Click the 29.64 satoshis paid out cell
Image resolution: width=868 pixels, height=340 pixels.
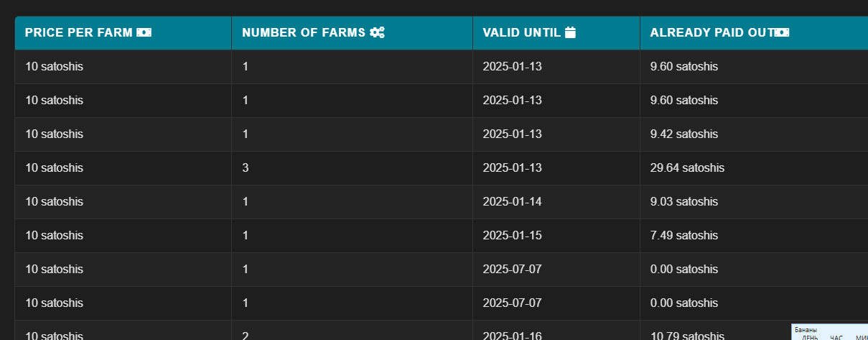[754, 168]
